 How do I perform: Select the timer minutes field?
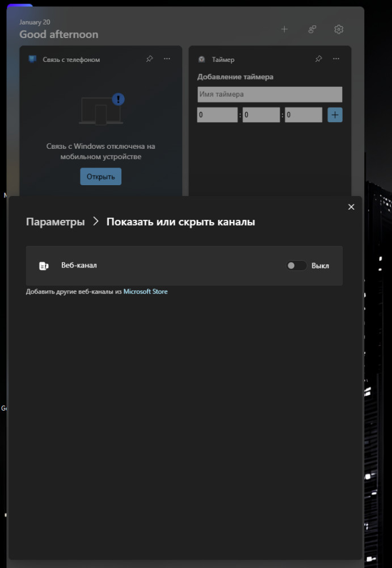coord(261,115)
